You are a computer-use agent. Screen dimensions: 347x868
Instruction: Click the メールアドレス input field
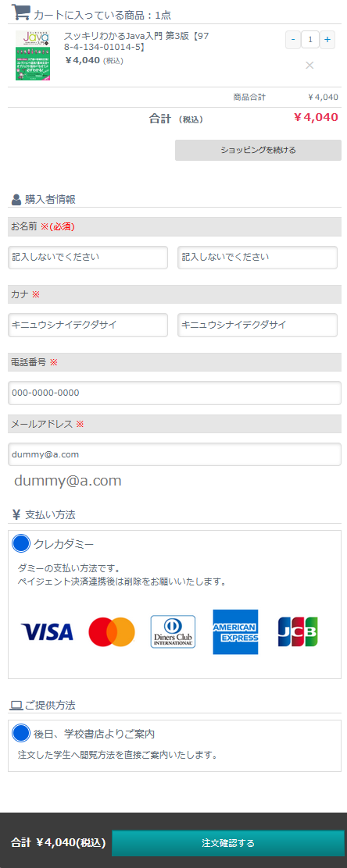(174, 454)
